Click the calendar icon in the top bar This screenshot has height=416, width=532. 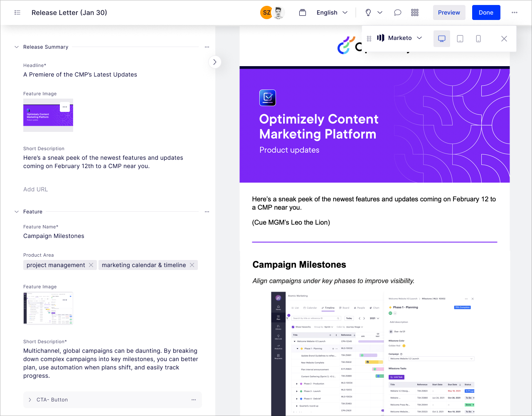pos(302,12)
